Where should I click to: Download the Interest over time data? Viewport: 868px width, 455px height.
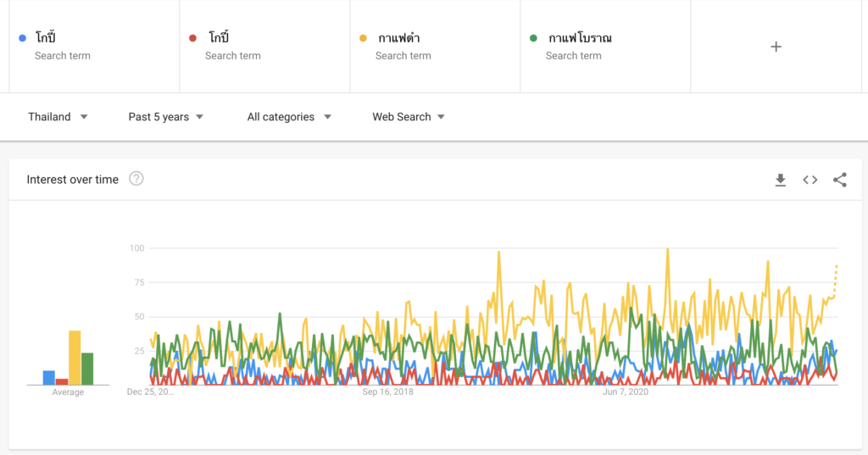(x=781, y=180)
